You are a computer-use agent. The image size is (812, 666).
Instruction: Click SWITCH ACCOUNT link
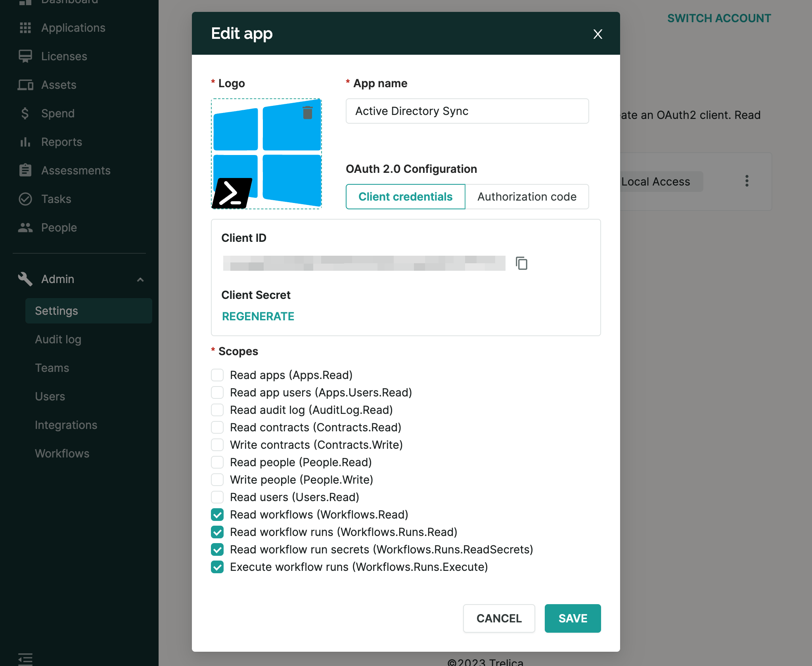[719, 18]
